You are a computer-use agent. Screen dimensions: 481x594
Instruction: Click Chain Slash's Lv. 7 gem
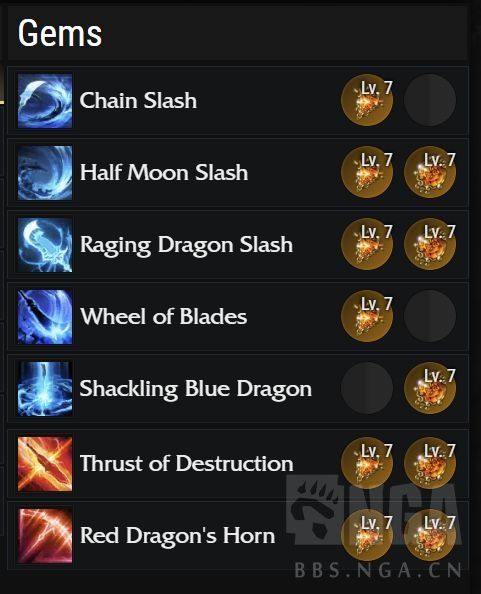pyautogui.click(x=367, y=100)
